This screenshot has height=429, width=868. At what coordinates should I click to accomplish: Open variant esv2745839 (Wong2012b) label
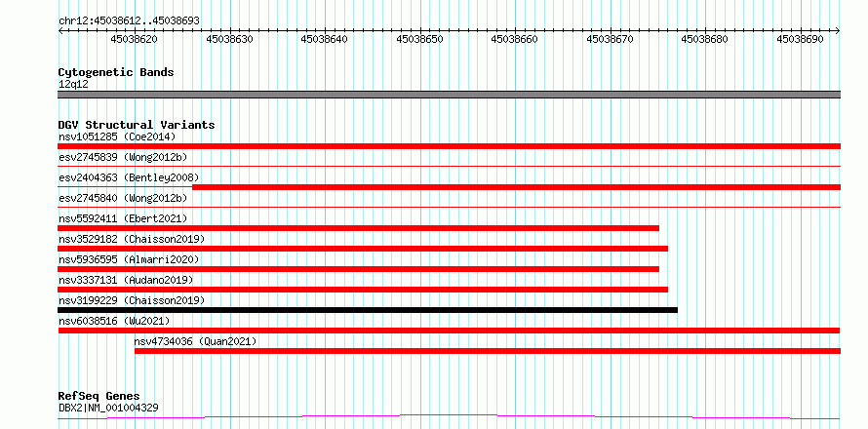pos(123,157)
